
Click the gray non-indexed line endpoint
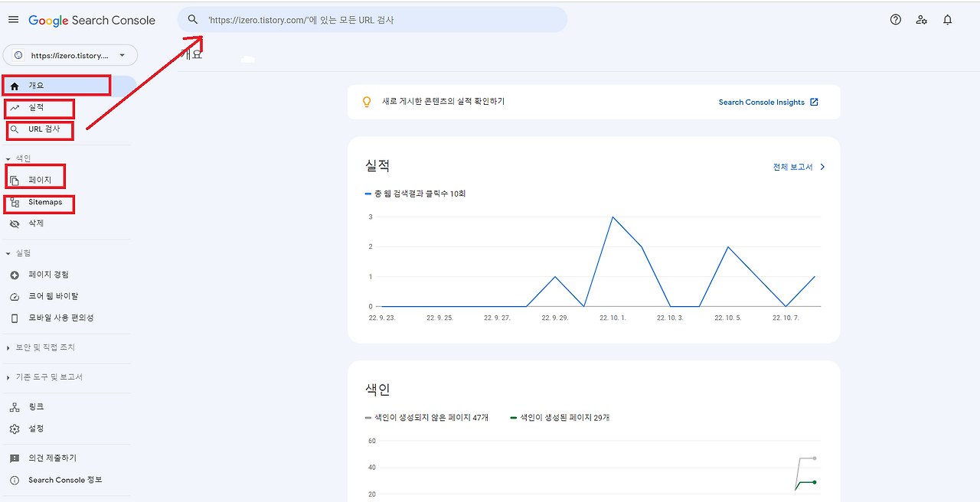pos(814,458)
